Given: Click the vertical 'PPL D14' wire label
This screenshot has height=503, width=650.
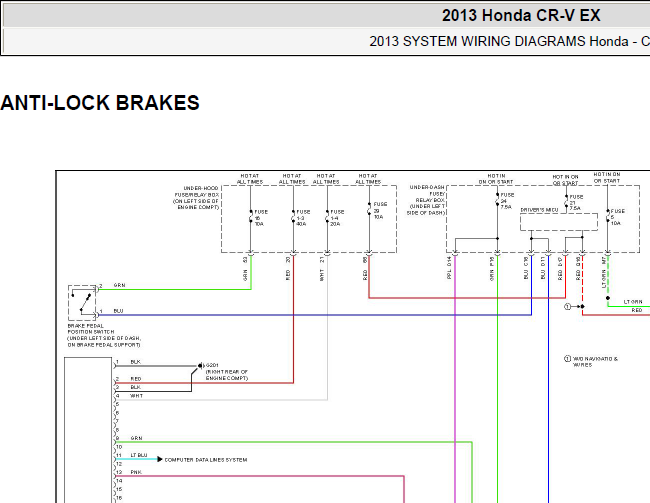Looking at the screenshot, I should 449,268.
